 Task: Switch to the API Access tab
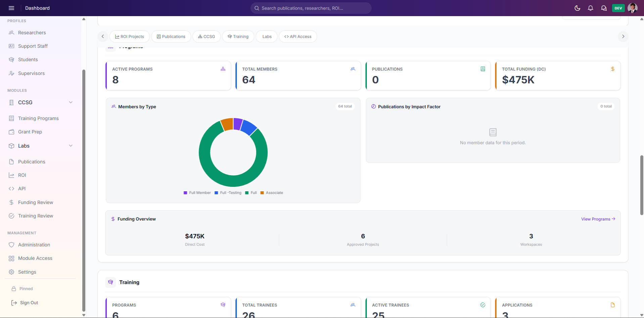pyautogui.click(x=298, y=36)
